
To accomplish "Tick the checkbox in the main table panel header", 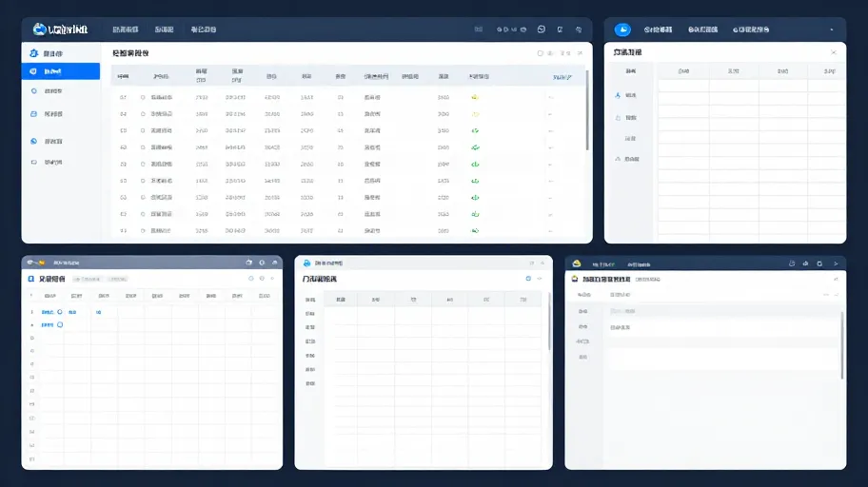I will [541, 53].
